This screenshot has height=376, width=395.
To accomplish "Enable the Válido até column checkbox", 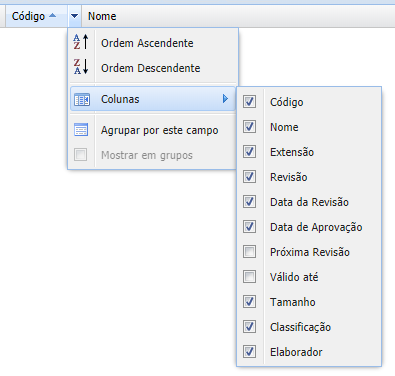I will point(249,277).
